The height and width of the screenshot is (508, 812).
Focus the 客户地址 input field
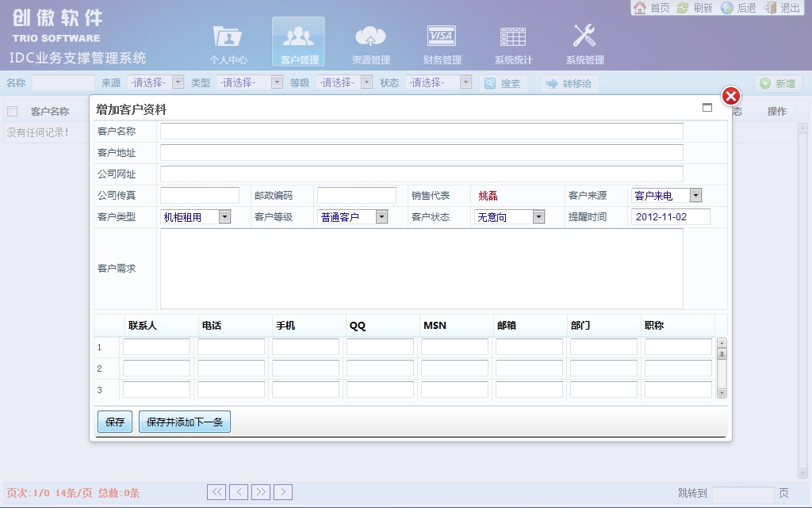click(422, 153)
